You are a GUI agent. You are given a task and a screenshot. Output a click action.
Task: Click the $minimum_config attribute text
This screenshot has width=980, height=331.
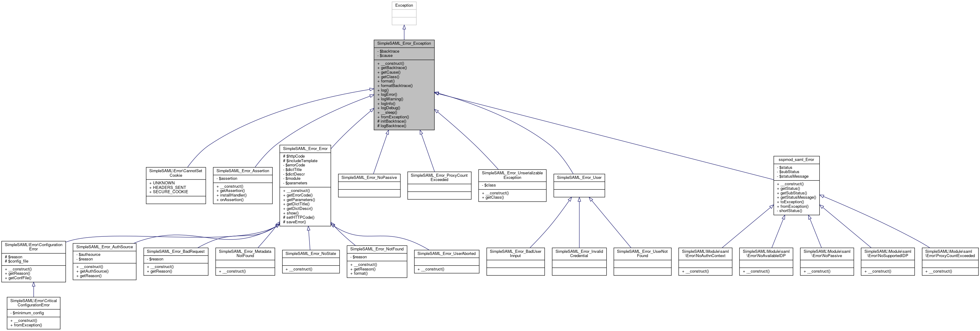click(x=27, y=313)
